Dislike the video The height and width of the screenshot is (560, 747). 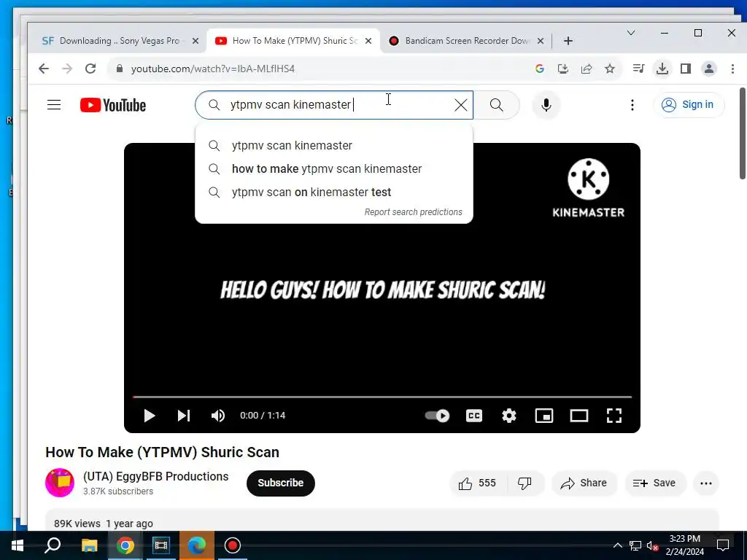(525, 483)
